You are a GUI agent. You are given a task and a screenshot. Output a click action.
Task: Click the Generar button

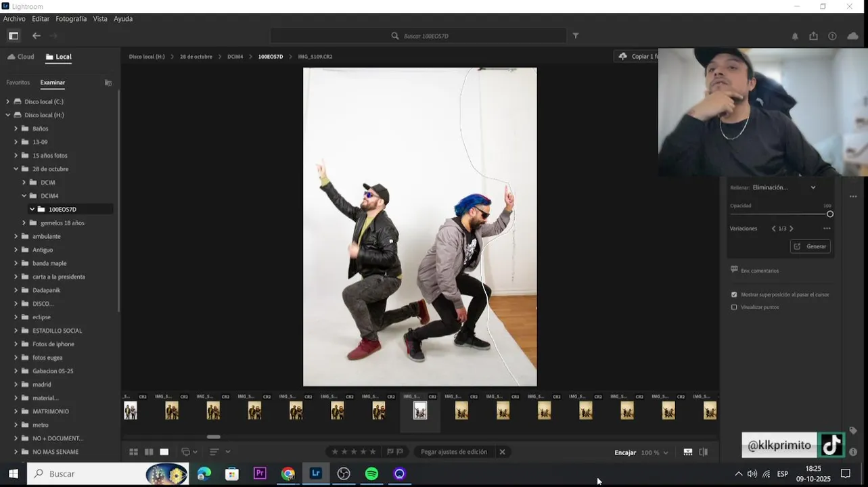(810, 246)
